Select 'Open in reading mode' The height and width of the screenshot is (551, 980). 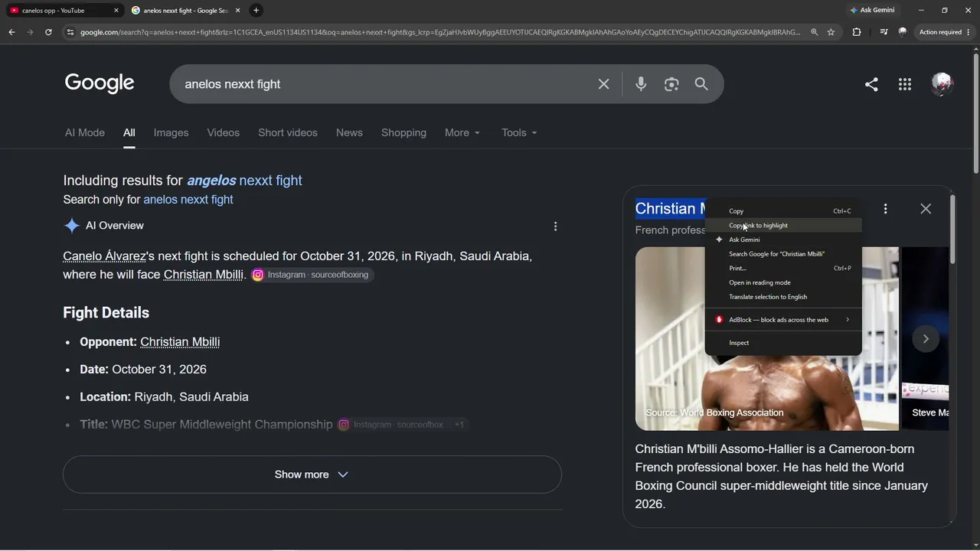pyautogui.click(x=783, y=282)
